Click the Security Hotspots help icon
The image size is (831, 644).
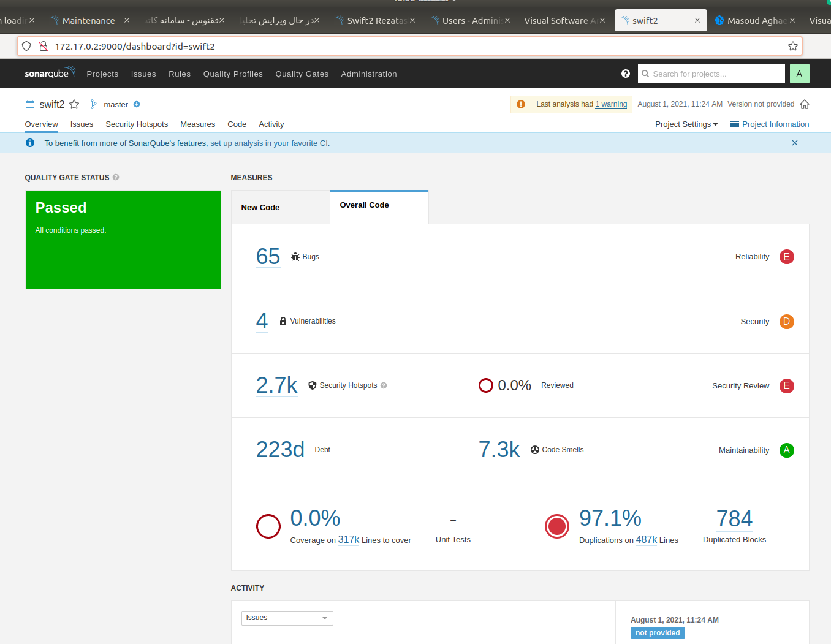coord(384,385)
